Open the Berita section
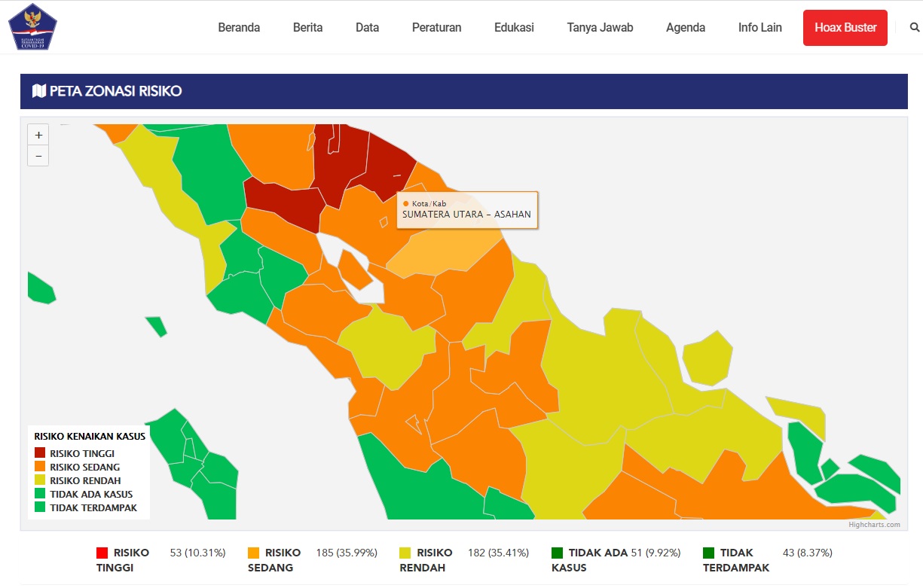923x588 pixels. (307, 28)
